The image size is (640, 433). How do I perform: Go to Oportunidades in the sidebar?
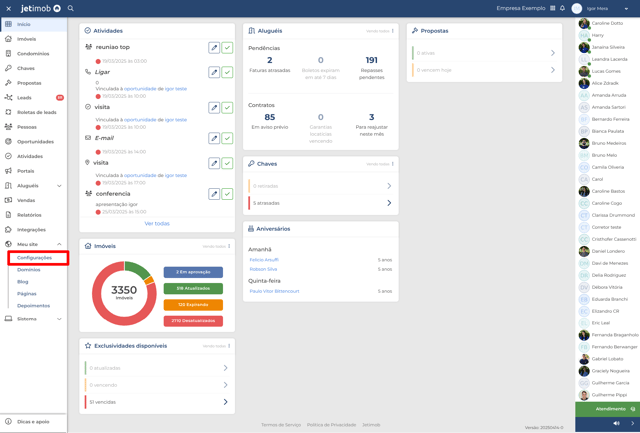tap(35, 142)
